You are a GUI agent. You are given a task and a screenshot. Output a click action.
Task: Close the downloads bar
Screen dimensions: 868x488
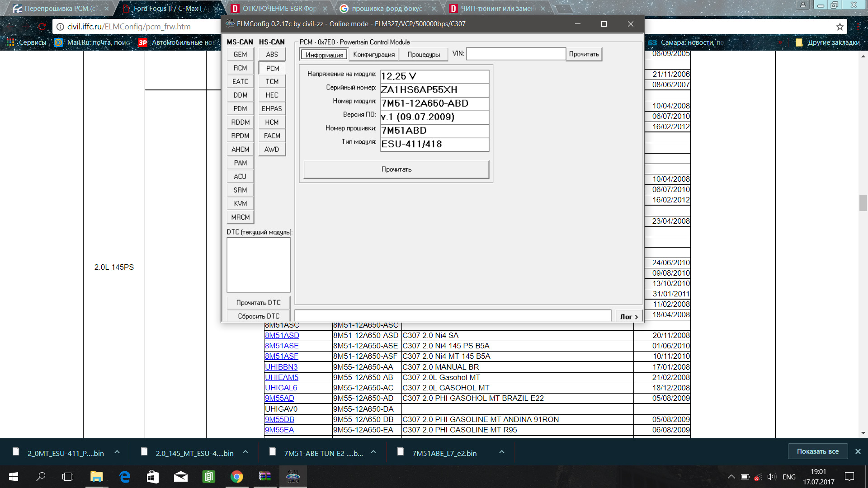coord(858,451)
